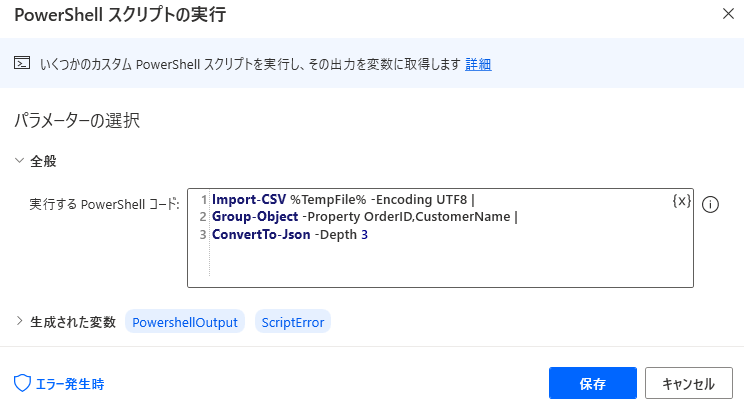Click the shield icon for error handling

click(x=22, y=383)
